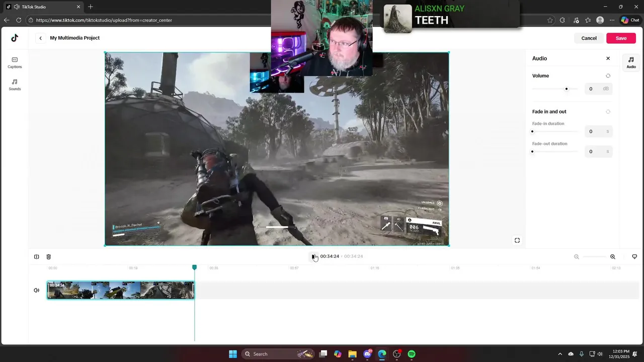644x362 pixels.
Task: Click the browser address bar URL
Action: (x=104, y=20)
